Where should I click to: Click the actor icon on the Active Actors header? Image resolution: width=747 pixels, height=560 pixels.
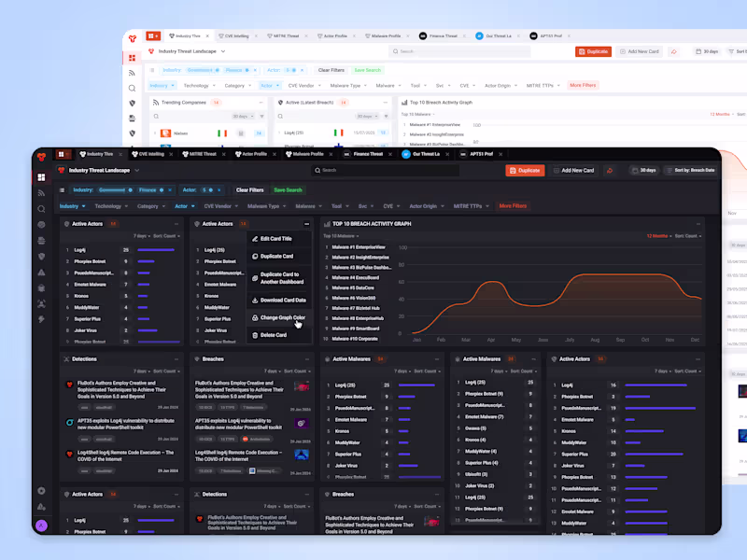[66, 224]
